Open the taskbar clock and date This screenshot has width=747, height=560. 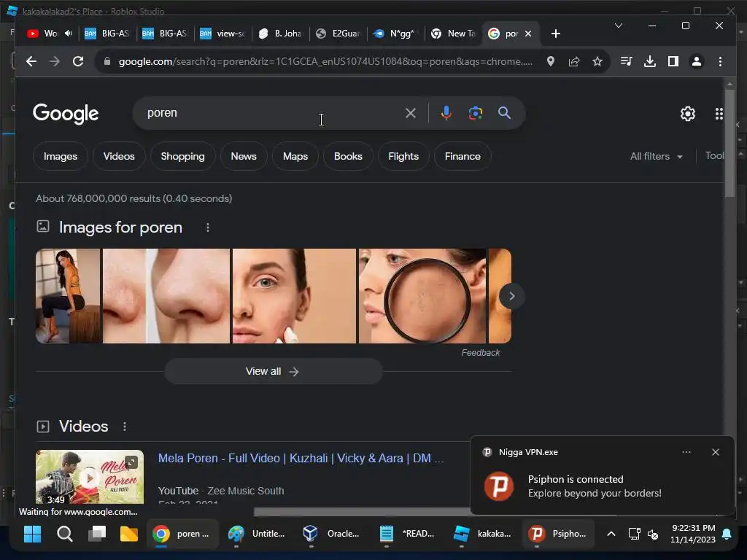(693, 534)
